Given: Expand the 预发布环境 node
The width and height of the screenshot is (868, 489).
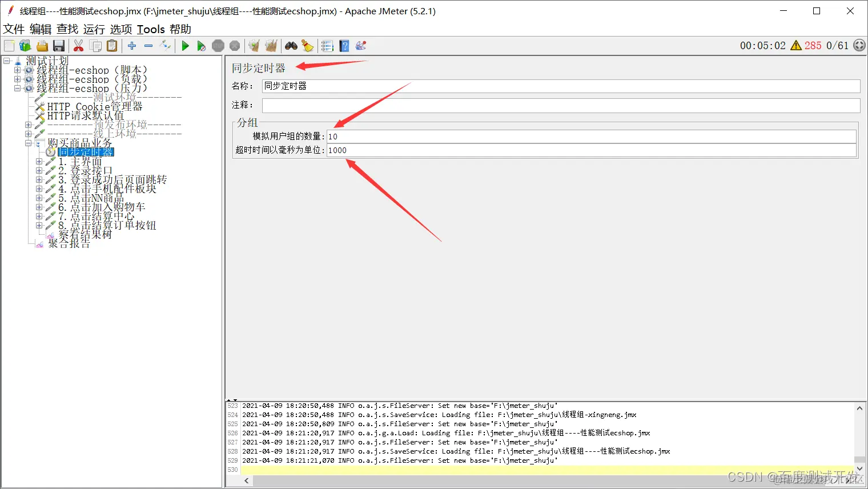Looking at the screenshot, I should (28, 125).
